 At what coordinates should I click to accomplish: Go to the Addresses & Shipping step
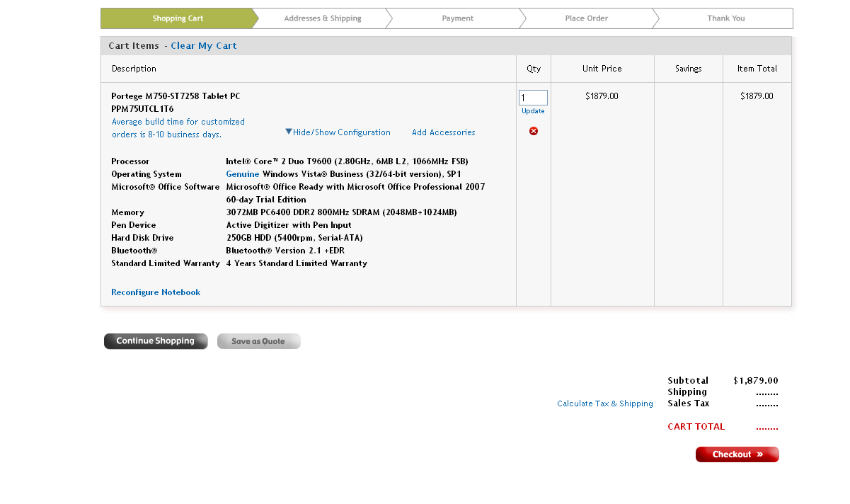(323, 18)
